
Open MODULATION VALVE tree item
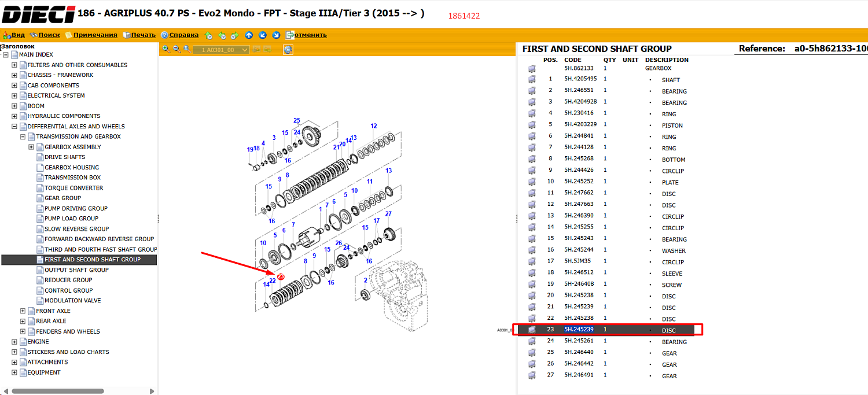pyautogui.click(x=73, y=301)
